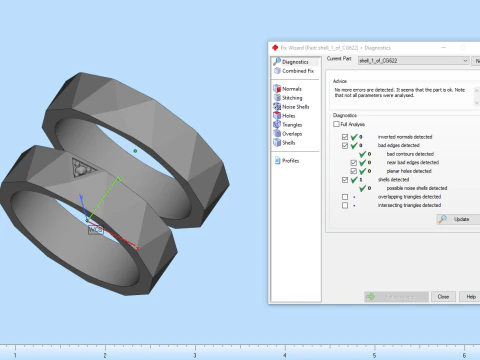Open the Triangles page label
Viewport: 480px width, 360px height.
click(292, 125)
